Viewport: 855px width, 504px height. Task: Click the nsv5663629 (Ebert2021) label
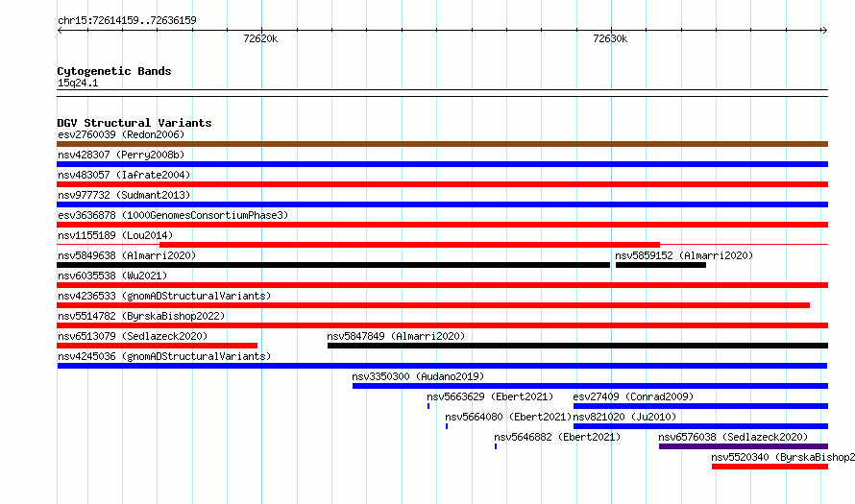click(x=490, y=396)
